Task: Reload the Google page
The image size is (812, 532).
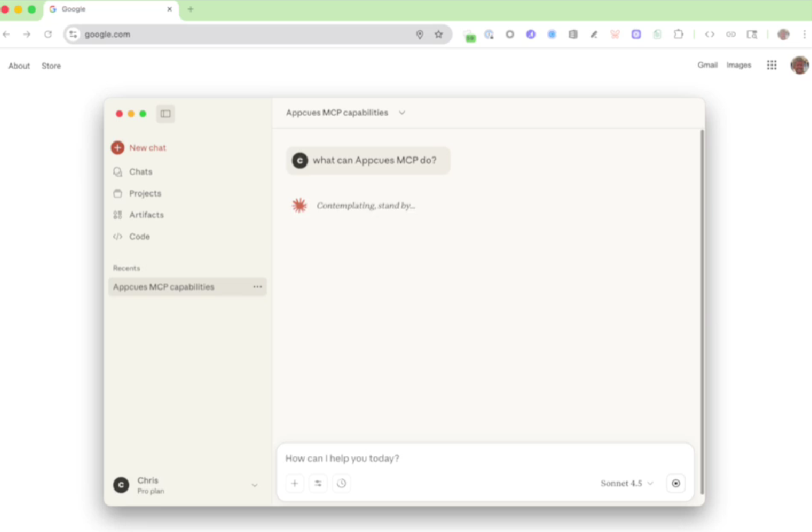Action: 48,34
